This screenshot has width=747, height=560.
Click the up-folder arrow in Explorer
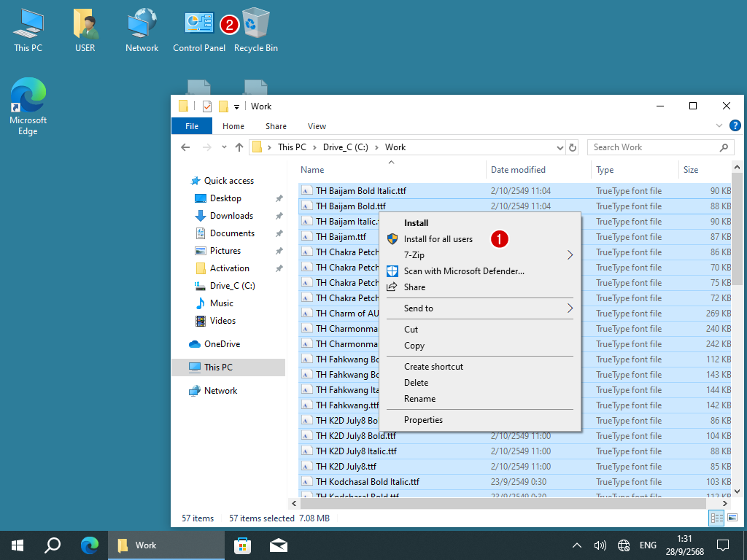pos(239,147)
